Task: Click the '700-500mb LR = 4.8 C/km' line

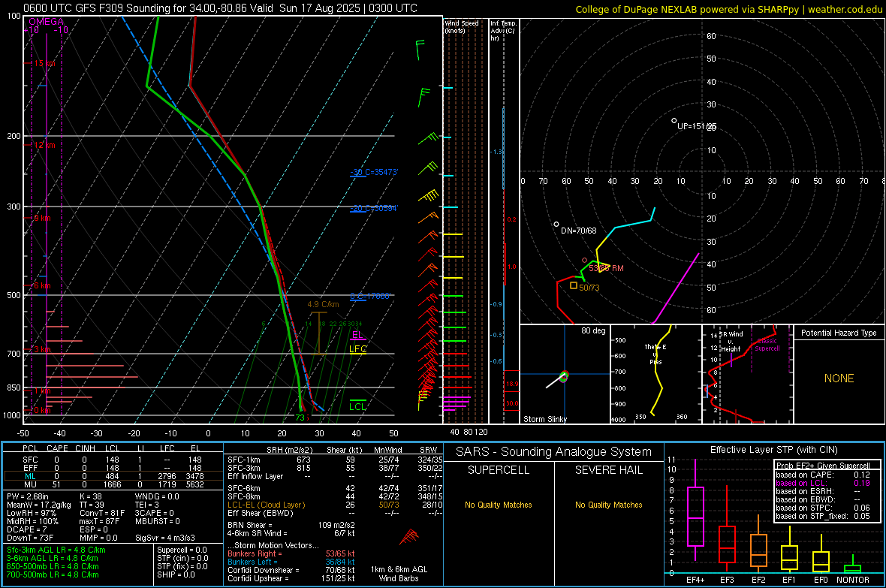Action: (53, 574)
